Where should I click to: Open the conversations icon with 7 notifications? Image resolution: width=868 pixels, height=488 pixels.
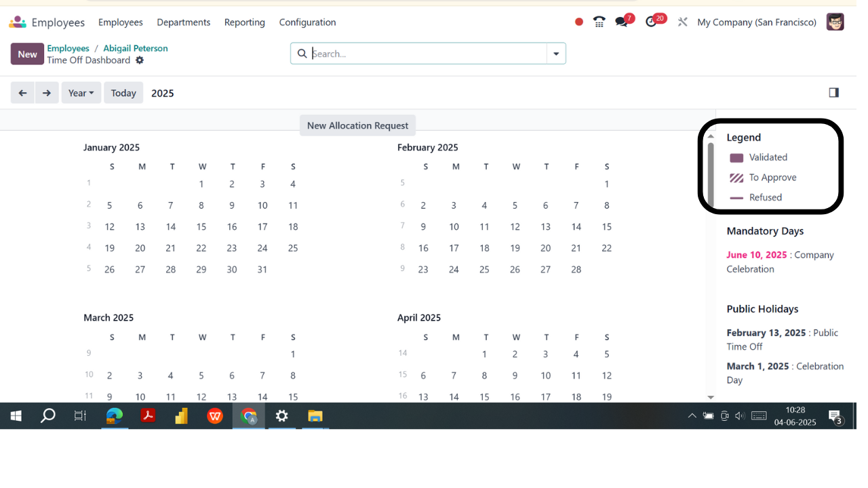coord(621,22)
